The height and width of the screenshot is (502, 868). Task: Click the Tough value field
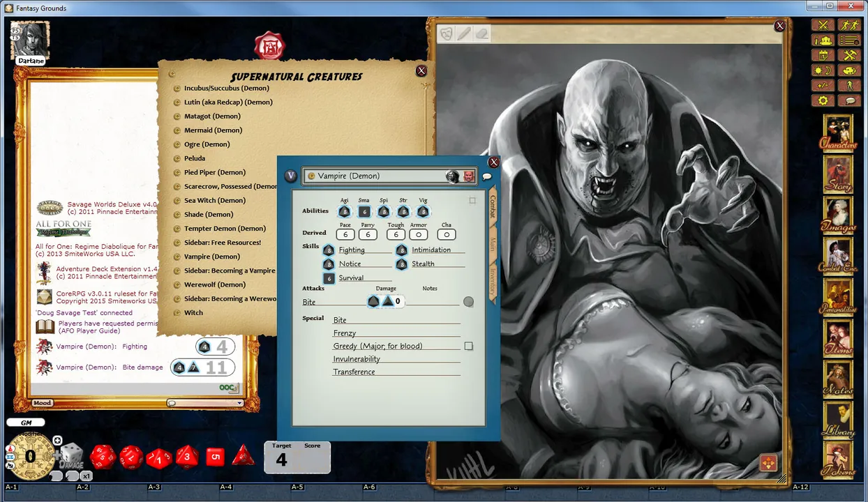(x=396, y=235)
